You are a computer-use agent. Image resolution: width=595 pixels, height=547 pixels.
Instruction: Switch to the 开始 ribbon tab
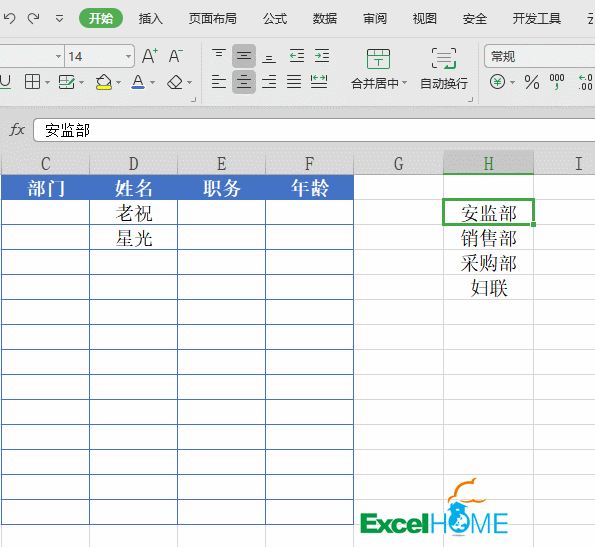(101, 18)
